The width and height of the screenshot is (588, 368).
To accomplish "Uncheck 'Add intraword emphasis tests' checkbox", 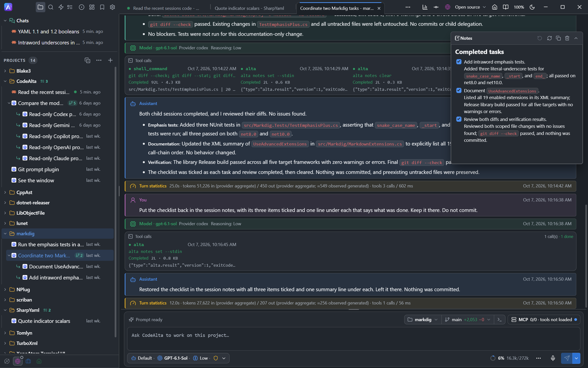I will 459,62.
